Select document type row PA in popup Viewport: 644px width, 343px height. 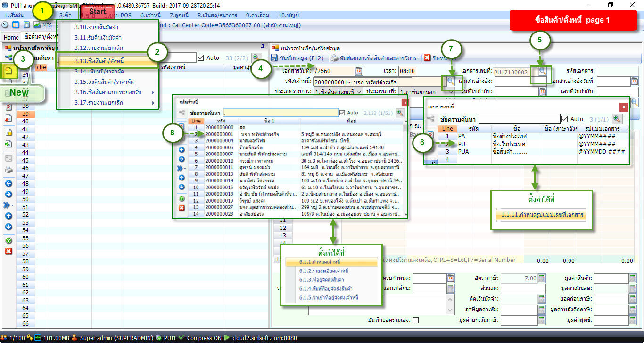pyautogui.click(x=533, y=136)
